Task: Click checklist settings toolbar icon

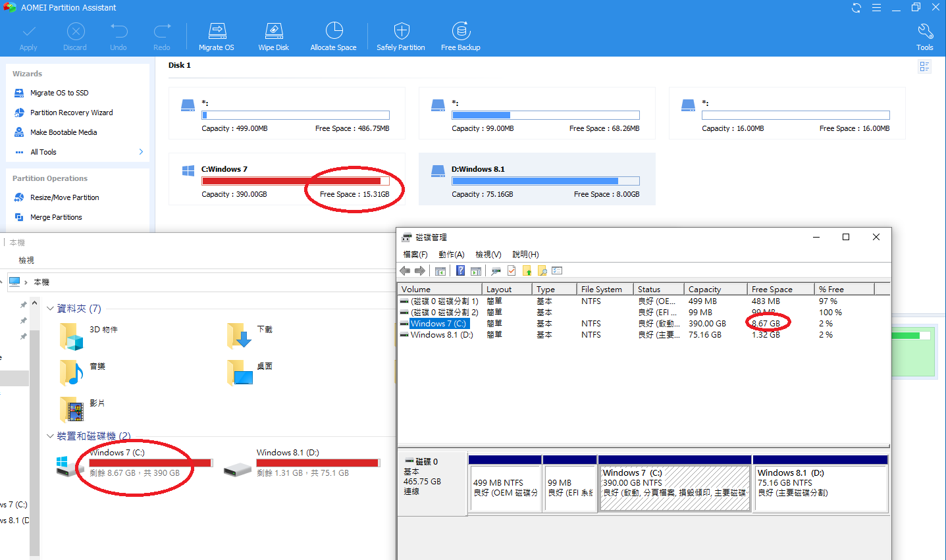Action: coord(557,271)
